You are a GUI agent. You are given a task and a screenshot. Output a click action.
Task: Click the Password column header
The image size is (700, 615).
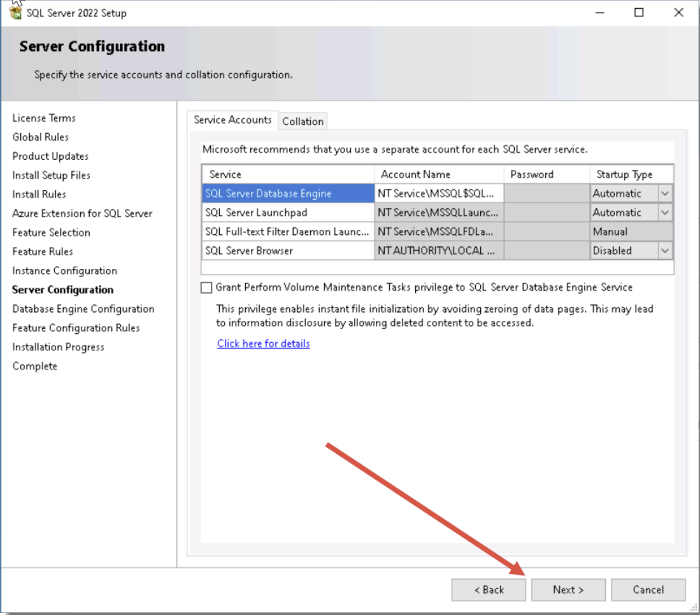coord(547,174)
